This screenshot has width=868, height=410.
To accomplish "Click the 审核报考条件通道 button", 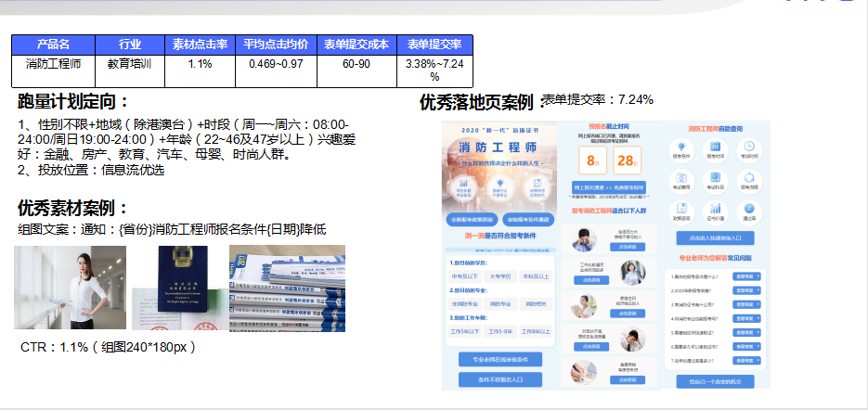I will click(x=528, y=220).
